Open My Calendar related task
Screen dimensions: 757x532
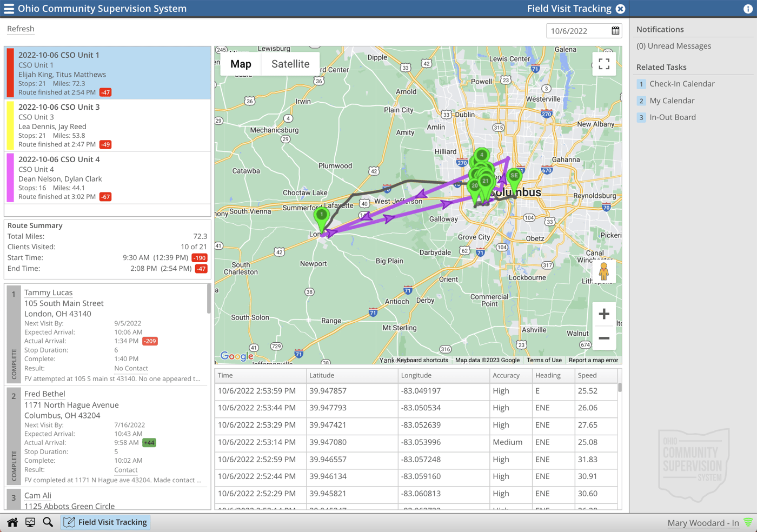[x=672, y=101]
